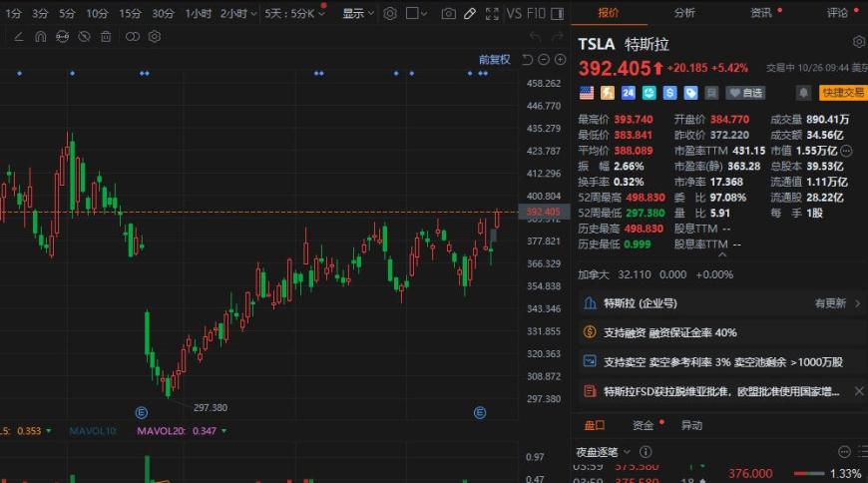Select the 3分 chart interval

40,13
